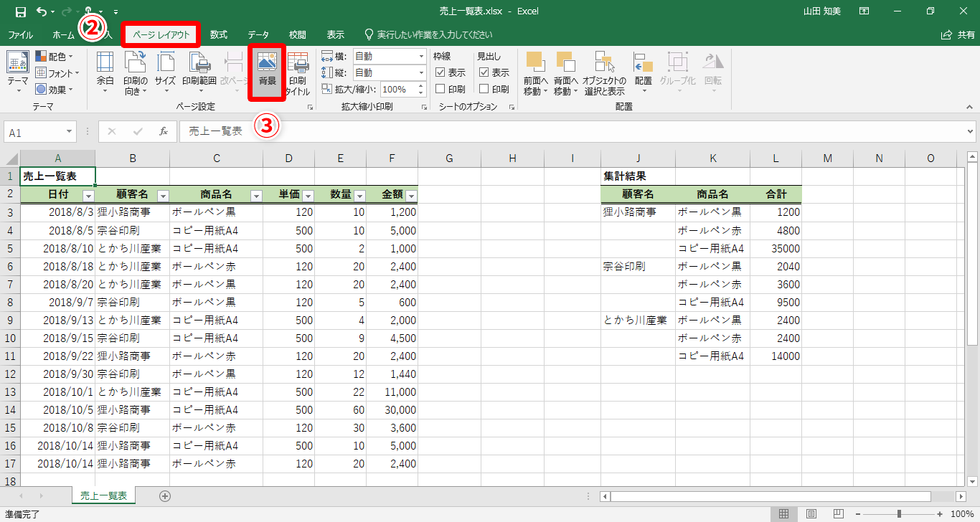Viewport: 980px width, 522px height.
Task: Click the Select All corner of the grid
Action: pos(10,158)
